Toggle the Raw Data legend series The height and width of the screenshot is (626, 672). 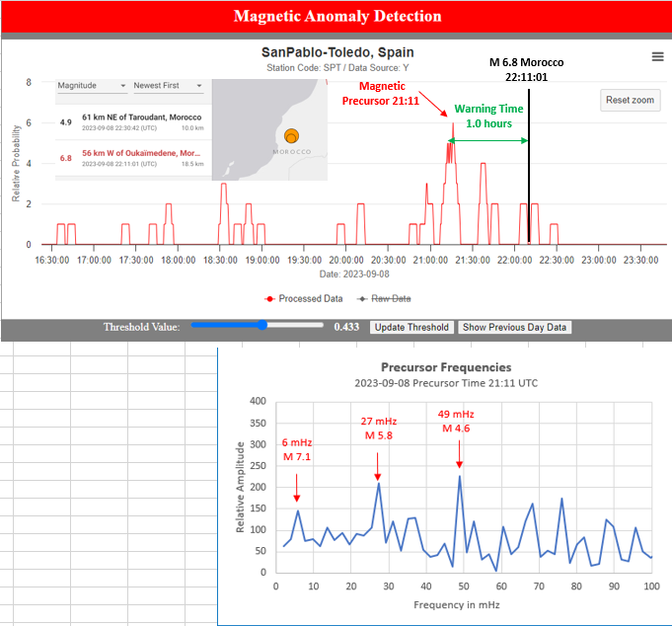(384, 299)
